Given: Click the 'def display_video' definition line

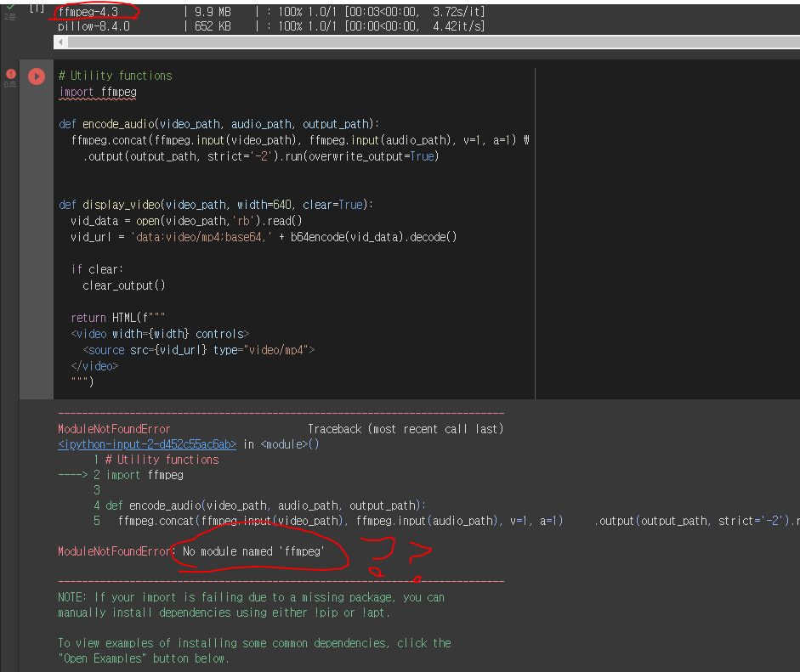Looking at the screenshot, I should (x=216, y=205).
